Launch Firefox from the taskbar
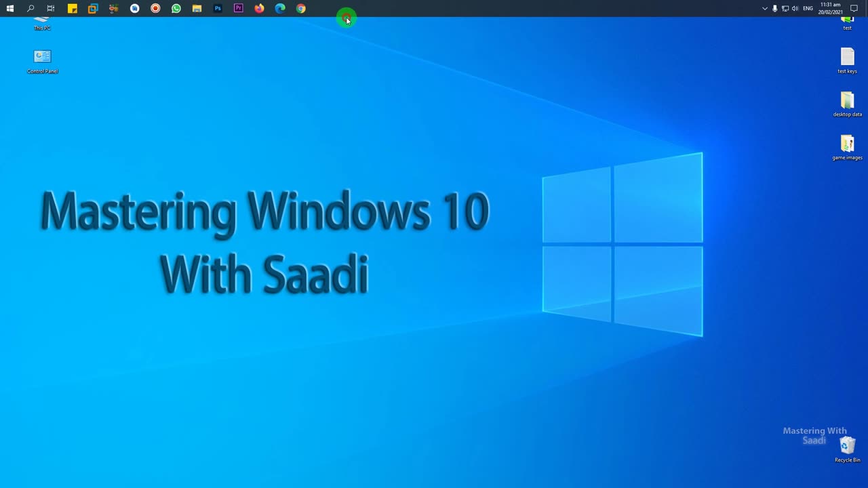Image resolution: width=868 pixels, height=488 pixels. [259, 8]
